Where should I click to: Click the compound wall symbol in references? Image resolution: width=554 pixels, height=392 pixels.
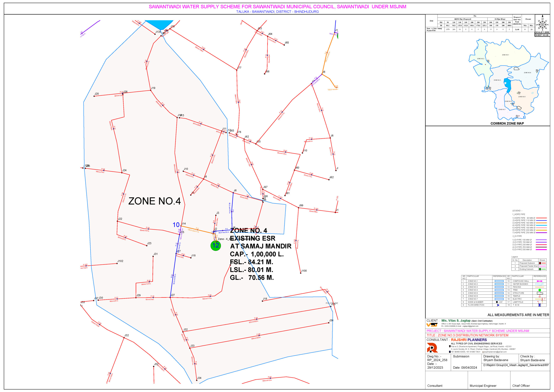tap(540, 281)
